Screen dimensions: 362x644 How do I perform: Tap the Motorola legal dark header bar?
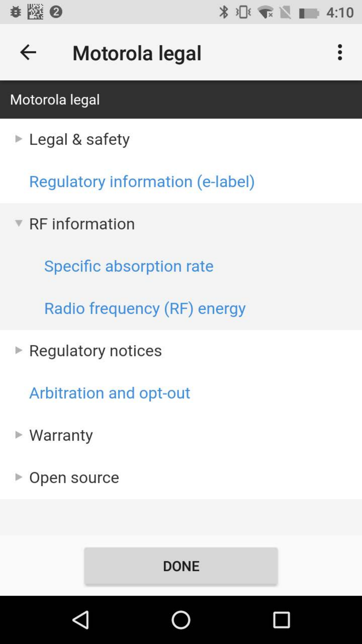pos(181,100)
